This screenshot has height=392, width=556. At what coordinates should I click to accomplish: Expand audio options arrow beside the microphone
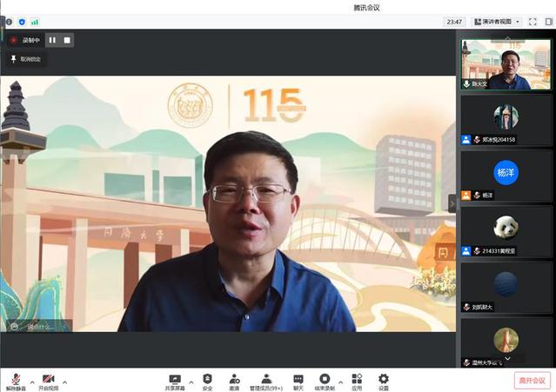pos(32,382)
